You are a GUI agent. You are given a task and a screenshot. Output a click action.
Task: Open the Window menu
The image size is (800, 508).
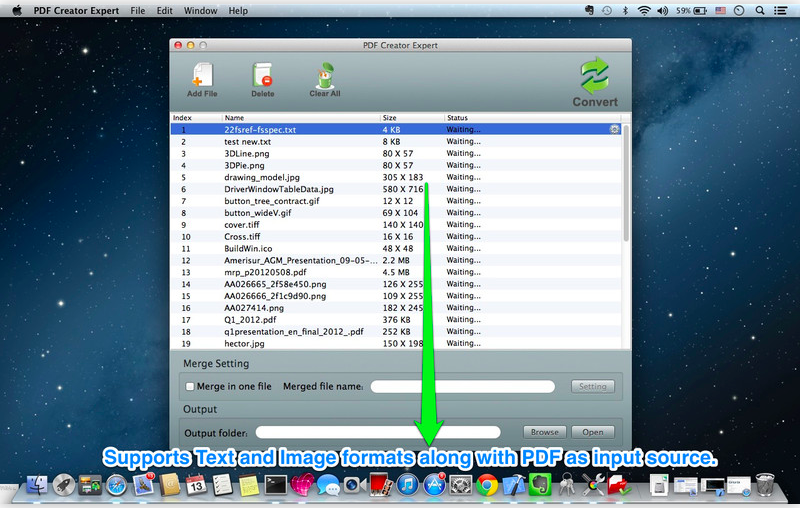pyautogui.click(x=201, y=10)
